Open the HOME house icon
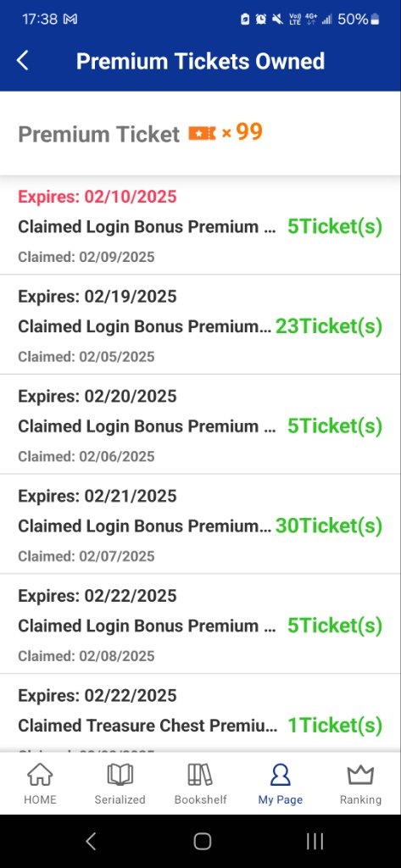This screenshot has width=401, height=868. point(40,775)
